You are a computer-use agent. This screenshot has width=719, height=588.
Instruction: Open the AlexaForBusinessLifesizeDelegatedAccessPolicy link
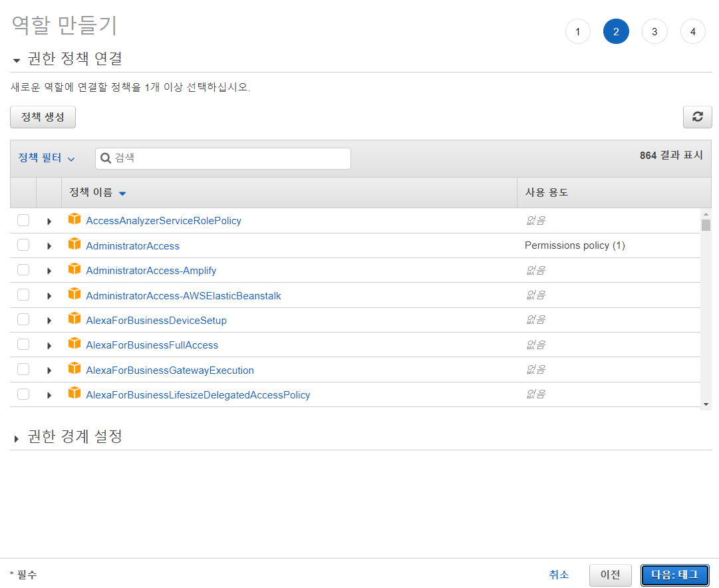(198, 395)
